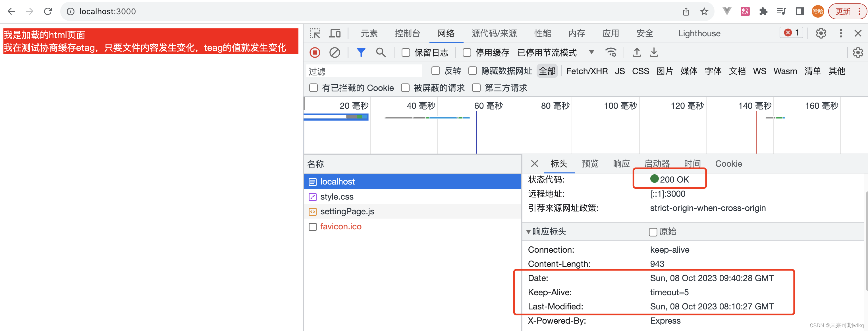Check the 被屏蔽的请求 checkbox
868x331 pixels.
point(405,88)
